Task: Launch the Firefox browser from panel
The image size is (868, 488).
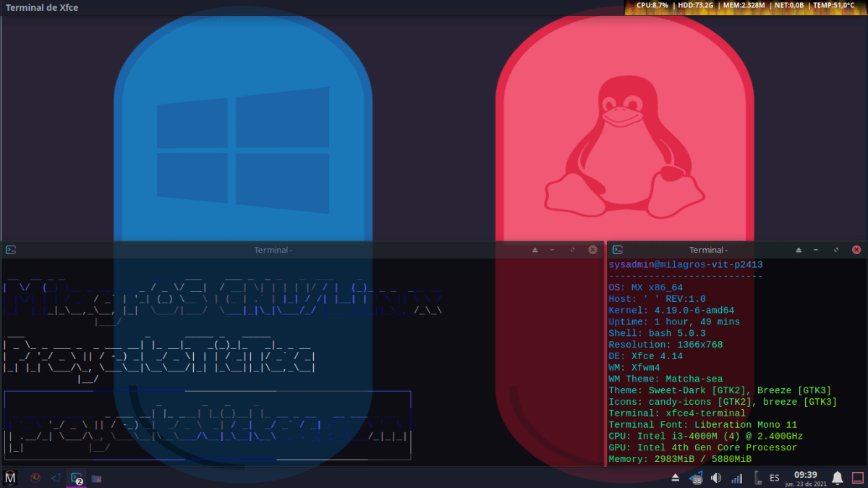Action: pyautogui.click(x=35, y=478)
